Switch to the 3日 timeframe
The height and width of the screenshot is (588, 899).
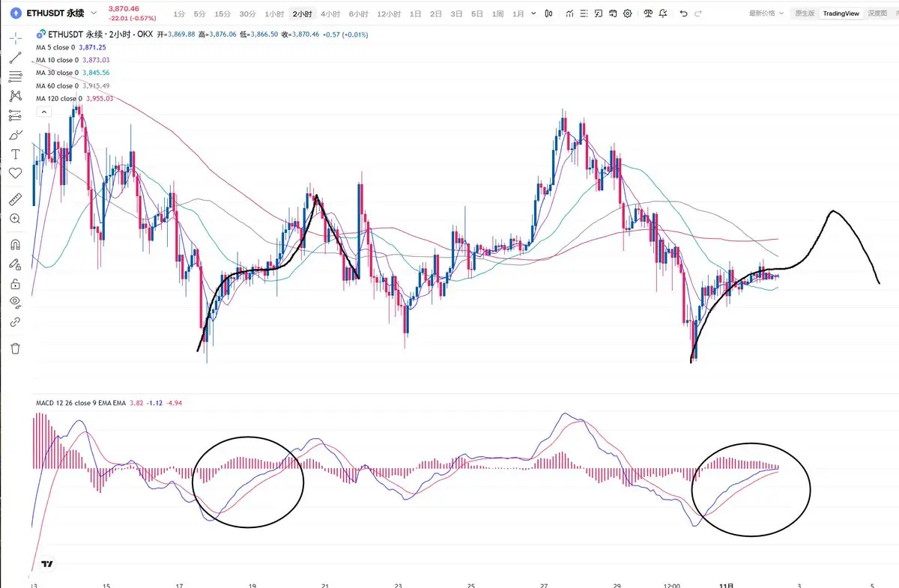(456, 13)
